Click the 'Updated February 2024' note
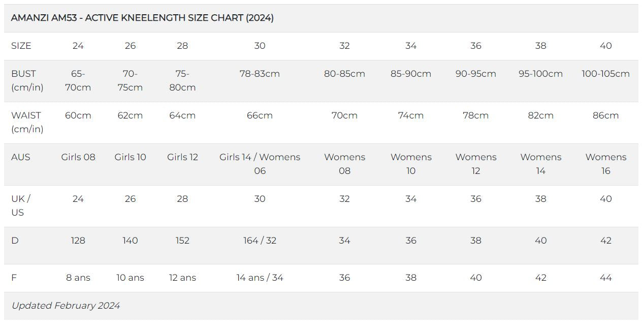The width and height of the screenshot is (644, 327). tap(66, 306)
